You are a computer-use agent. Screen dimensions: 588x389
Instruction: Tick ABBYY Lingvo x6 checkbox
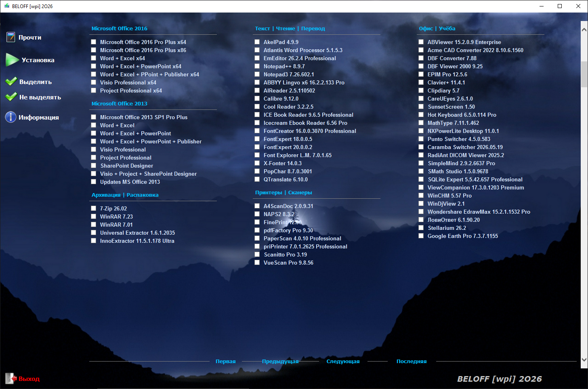(257, 82)
